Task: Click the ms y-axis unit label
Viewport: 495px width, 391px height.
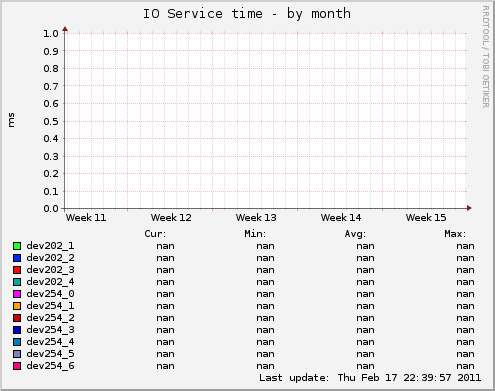Action: 11,120
